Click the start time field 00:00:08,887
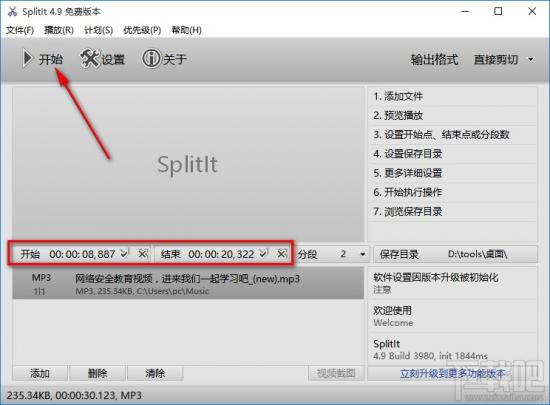Image resolution: width=550 pixels, height=405 pixels. pyautogui.click(x=82, y=254)
